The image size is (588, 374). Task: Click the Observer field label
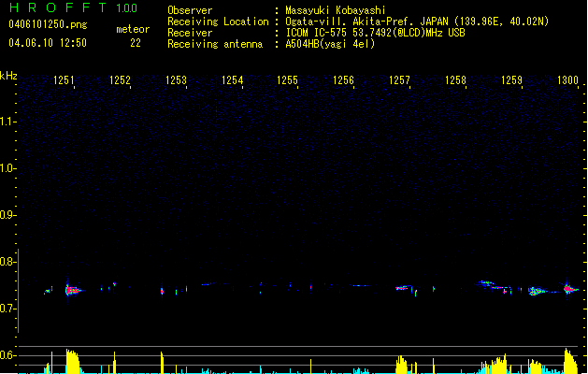pos(190,10)
